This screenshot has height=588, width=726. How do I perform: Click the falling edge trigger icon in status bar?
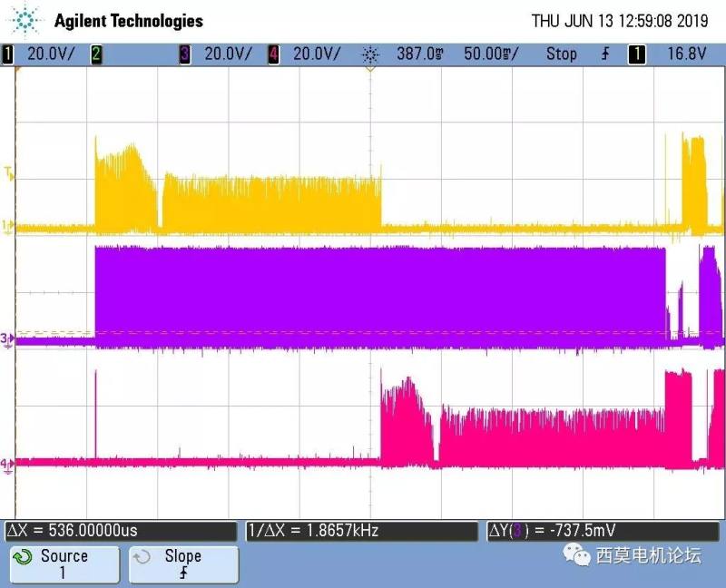pos(605,54)
